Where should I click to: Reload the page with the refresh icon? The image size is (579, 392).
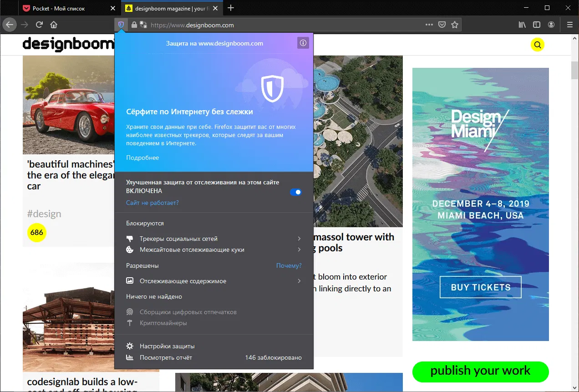[40, 25]
